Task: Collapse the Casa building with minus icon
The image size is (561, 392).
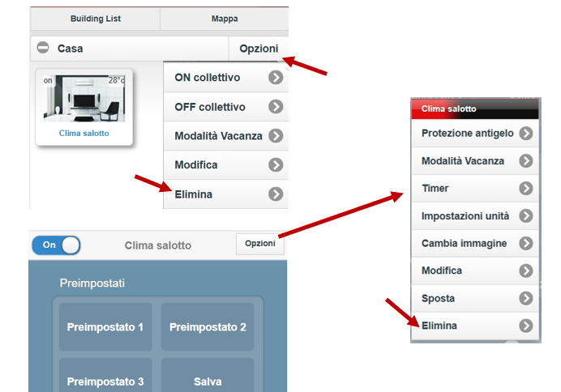Action: tap(43, 48)
